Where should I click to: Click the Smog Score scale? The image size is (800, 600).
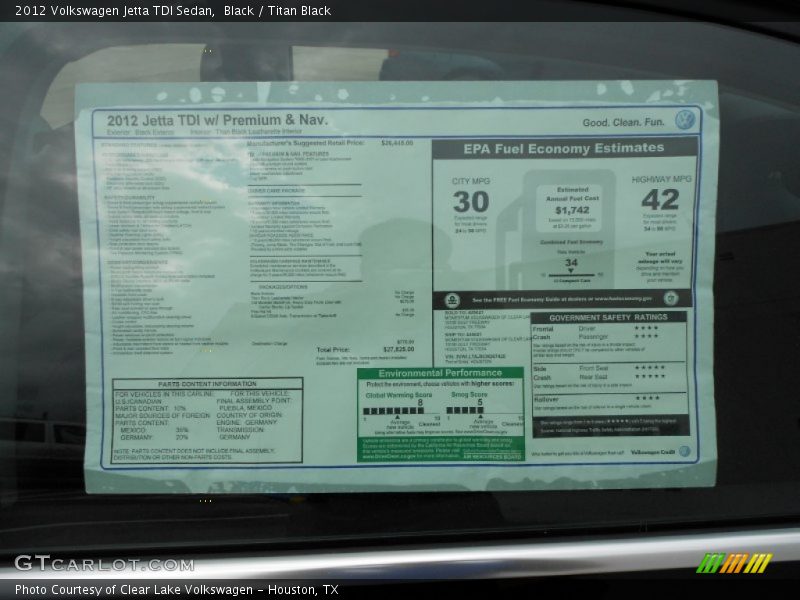(480, 411)
